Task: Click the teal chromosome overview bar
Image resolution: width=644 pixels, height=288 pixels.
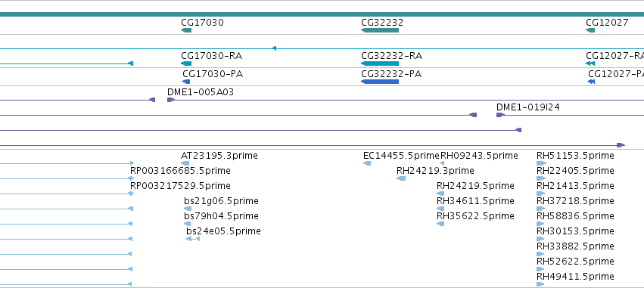Action: [322, 14]
